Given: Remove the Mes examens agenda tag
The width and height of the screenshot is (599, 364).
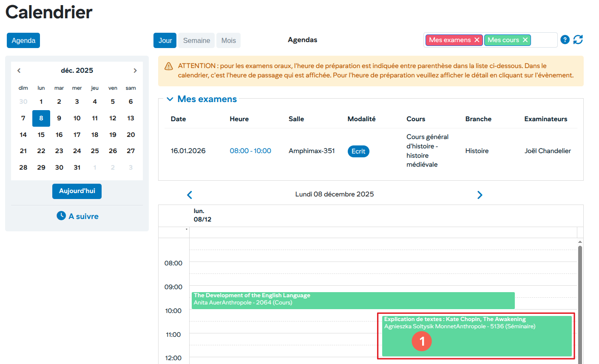Looking at the screenshot, I should tap(477, 40).
